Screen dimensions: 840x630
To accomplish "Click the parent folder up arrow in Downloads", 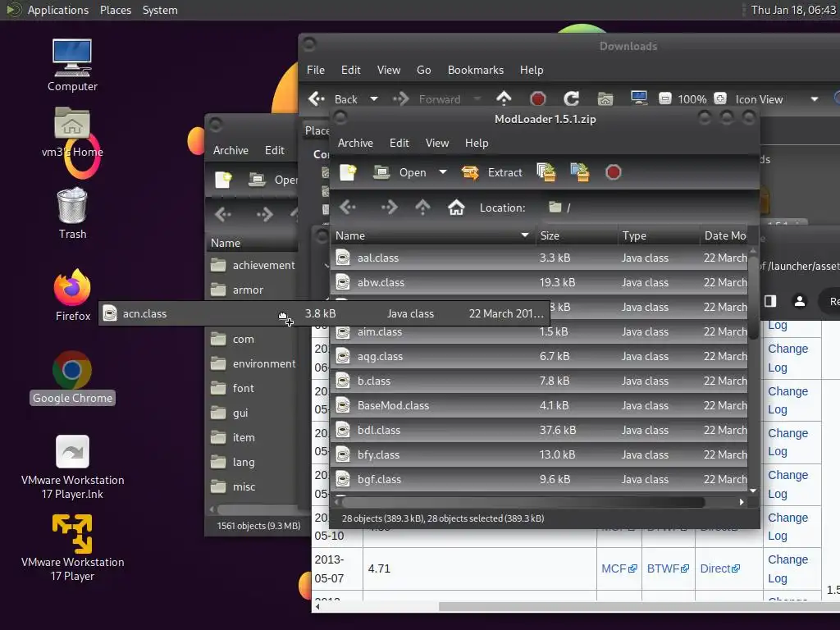I will (504, 98).
